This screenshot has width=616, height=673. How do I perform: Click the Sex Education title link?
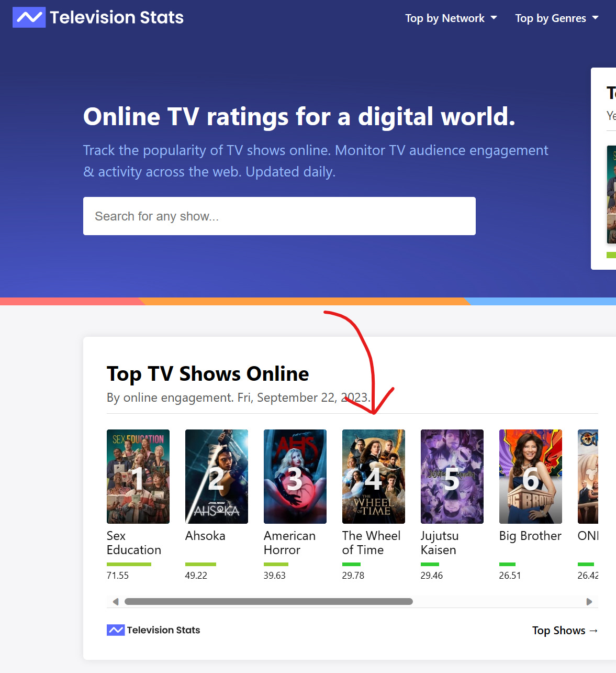point(134,543)
